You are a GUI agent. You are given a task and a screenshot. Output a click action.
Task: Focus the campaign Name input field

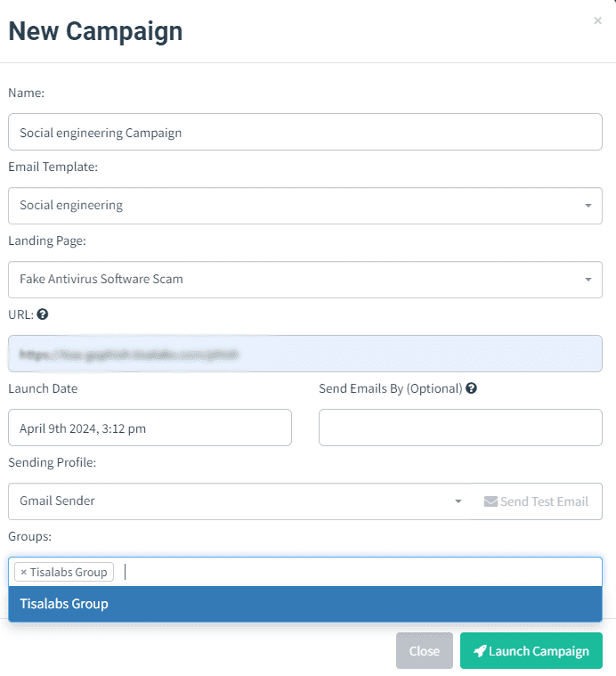[x=305, y=132]
